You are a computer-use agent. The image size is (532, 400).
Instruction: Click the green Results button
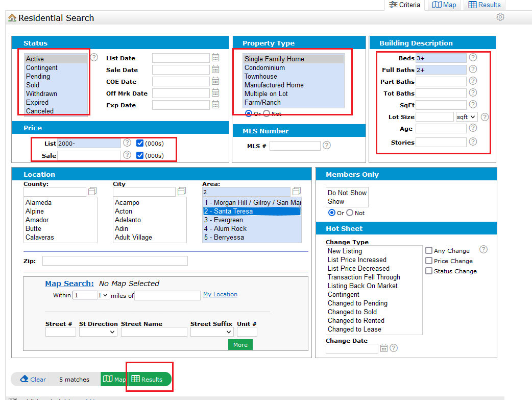pos(150,379)
